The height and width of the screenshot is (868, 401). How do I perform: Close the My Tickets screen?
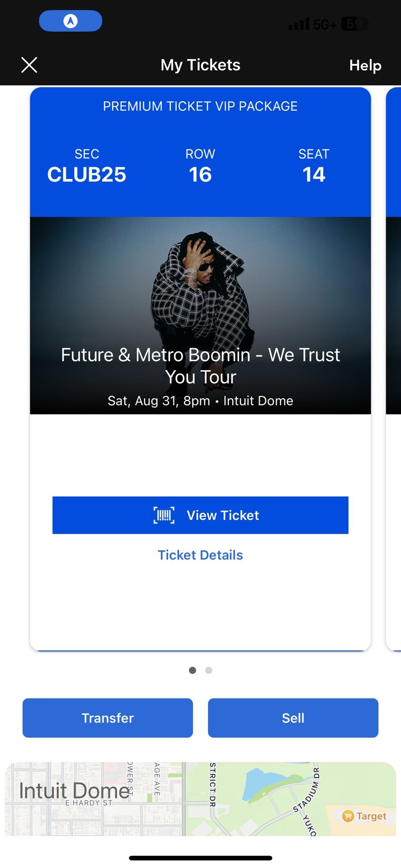point(29,65)
